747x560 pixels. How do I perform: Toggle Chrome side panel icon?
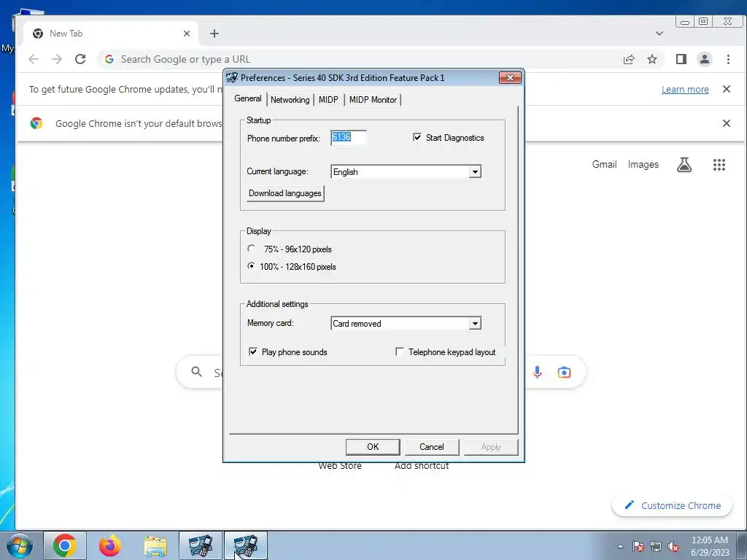(x=681, y=59)
